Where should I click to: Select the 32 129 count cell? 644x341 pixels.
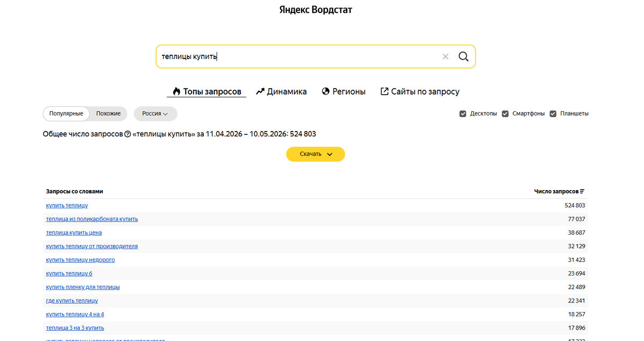(576, 246)
